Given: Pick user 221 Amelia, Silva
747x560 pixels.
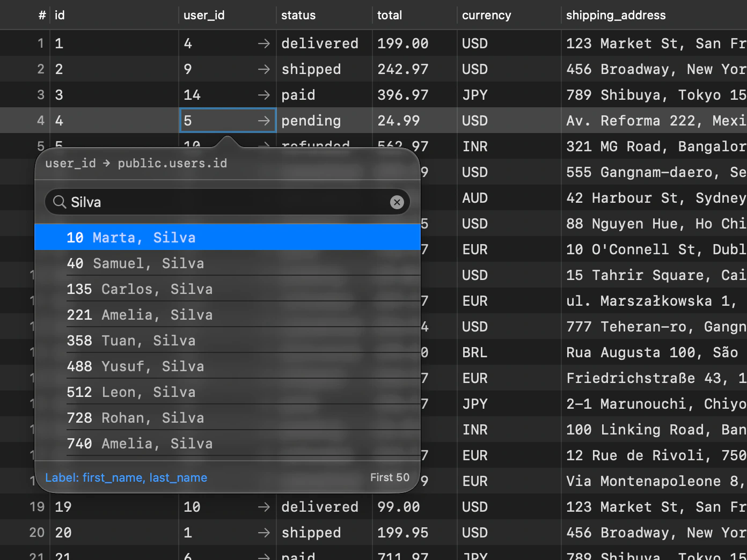Looking at the screenshot, I should (228, 314).
